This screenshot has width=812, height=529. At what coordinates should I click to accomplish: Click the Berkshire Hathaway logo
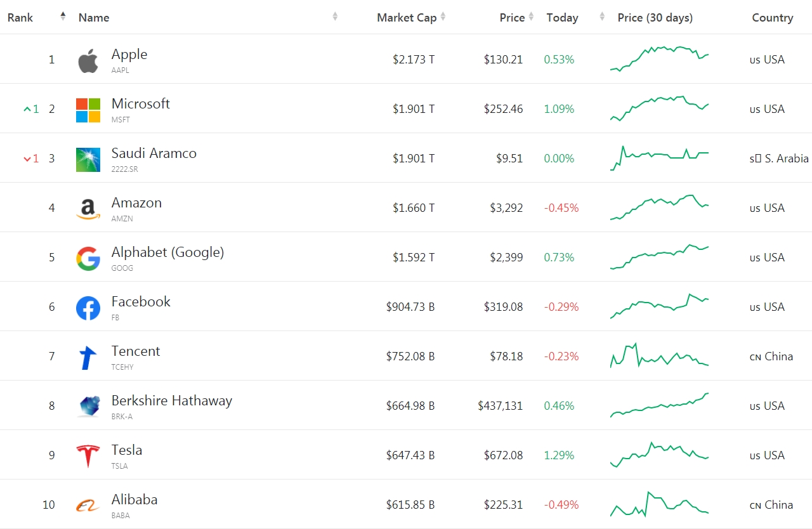click(x=88, y=407)
